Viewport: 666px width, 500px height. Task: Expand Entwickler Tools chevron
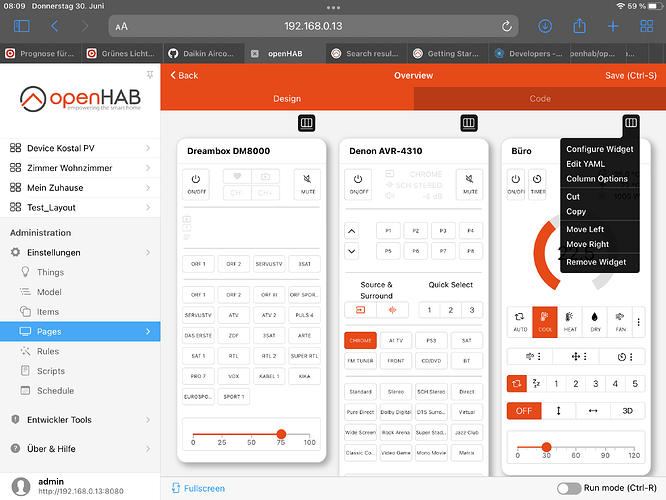tap(148, 420)
